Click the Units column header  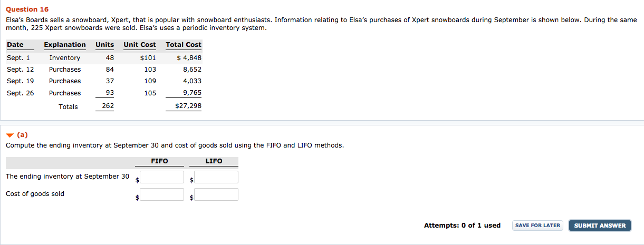click(x=104, y=45)
